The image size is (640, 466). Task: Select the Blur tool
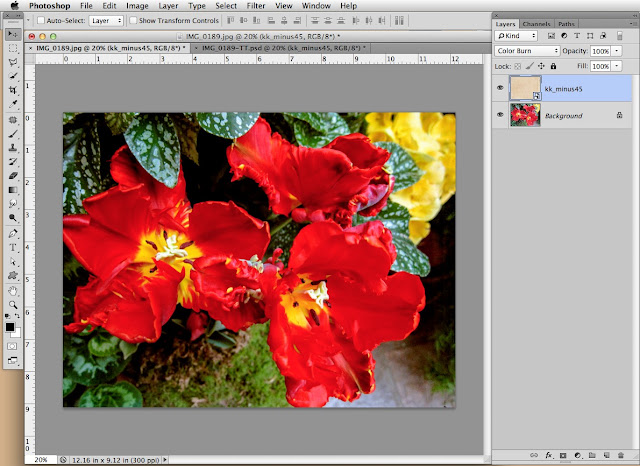(x=13, y=203)
